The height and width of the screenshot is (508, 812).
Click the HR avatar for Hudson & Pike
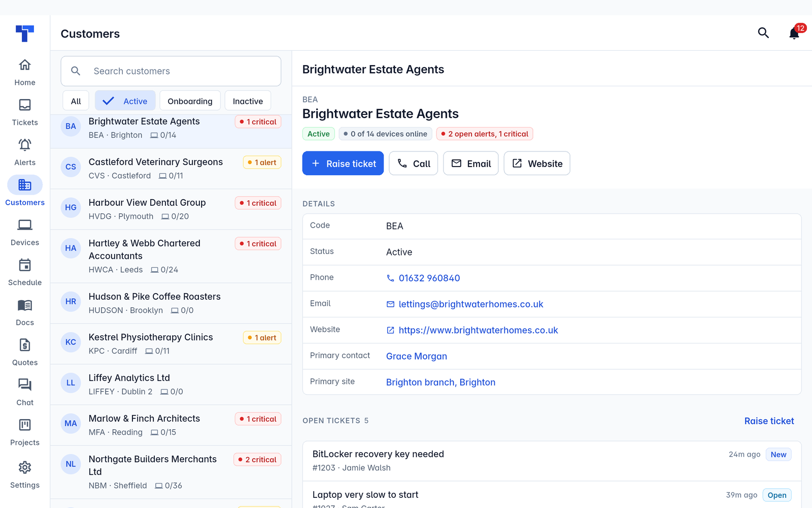pyautogui.click(x=71, y=302)
